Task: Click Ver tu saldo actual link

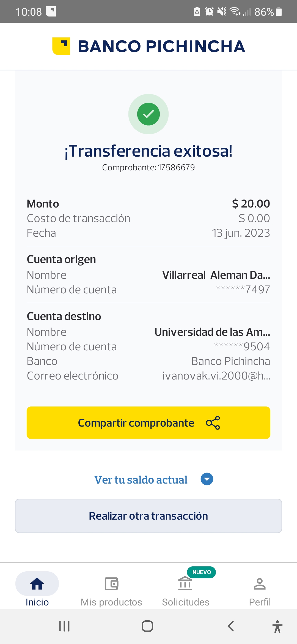Action: pyautogui.click(x=141, y=480)
